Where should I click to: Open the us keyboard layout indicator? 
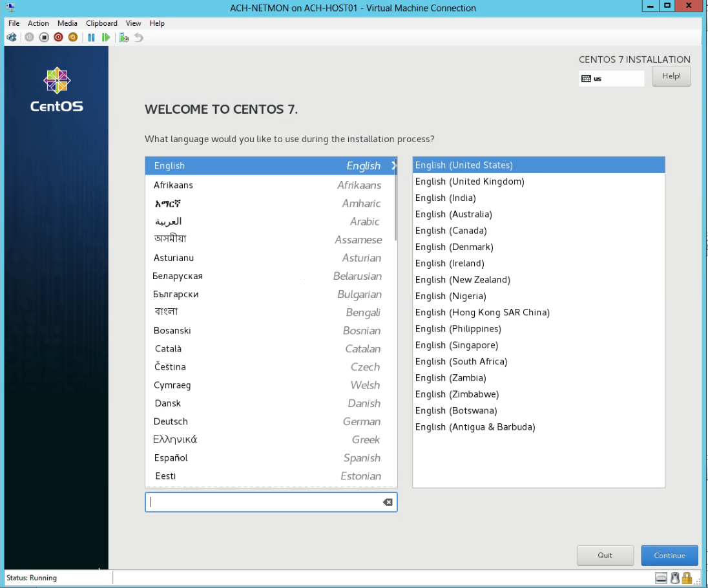(611, 78)
